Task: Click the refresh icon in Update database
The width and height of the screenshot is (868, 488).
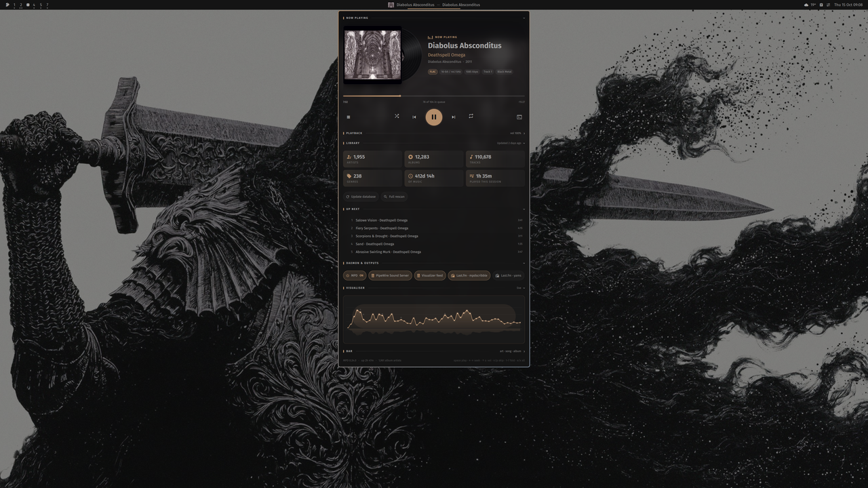Action: click(348, 197)
